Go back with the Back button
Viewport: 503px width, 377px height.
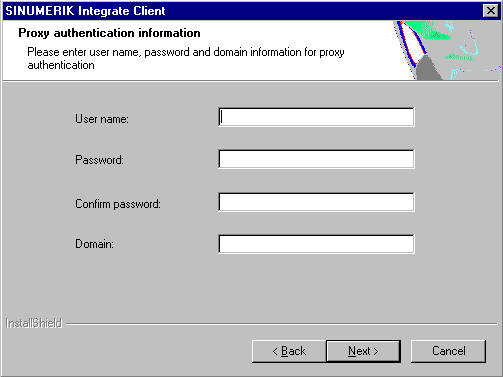pyautogui.click(x=289, y=351)
